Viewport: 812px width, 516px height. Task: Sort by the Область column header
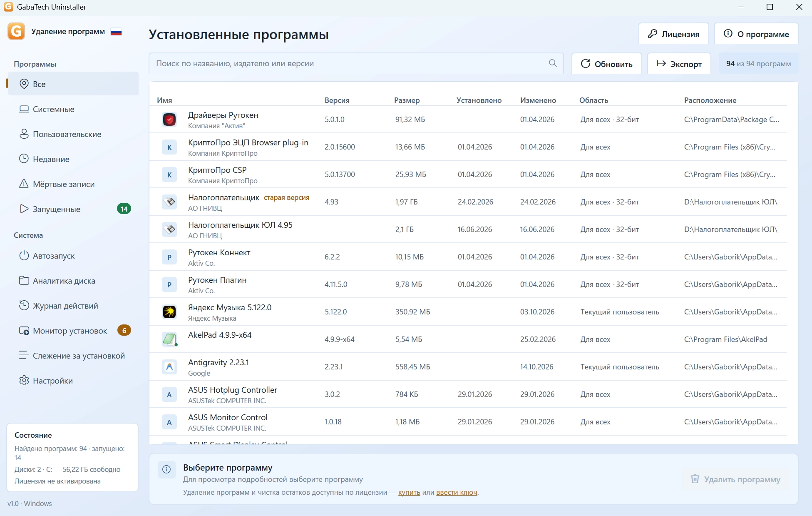click(593, 100)
